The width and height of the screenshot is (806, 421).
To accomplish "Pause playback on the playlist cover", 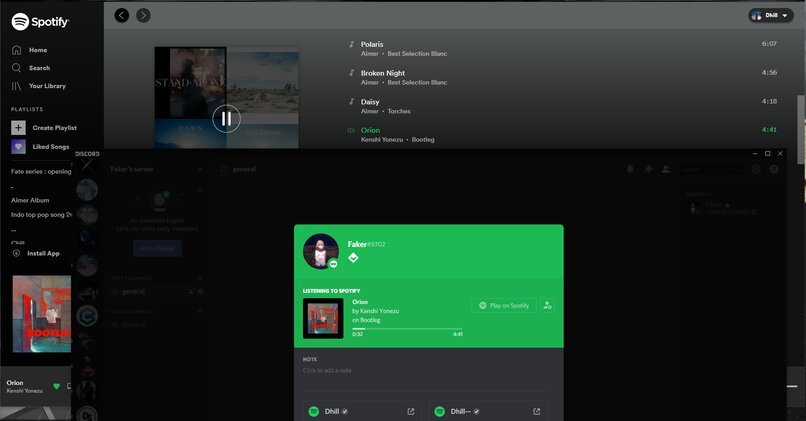I will tap(226, 119).
